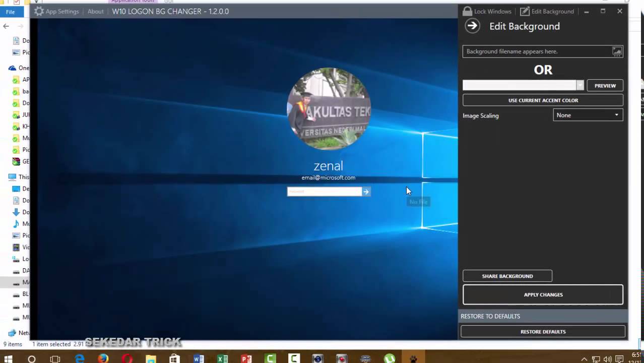
Task: Select the Edit Background pencil icon
Action: click(525, 11)
